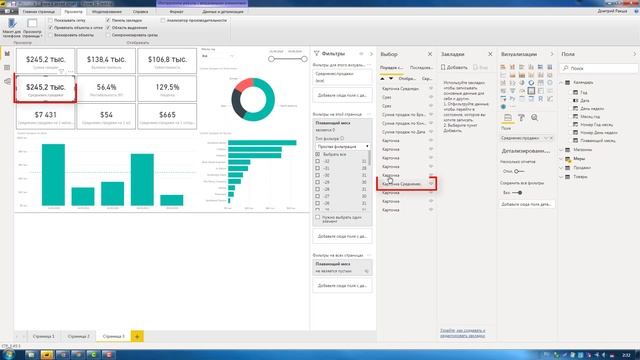The height and width of the screenshot is (360, 640).
Task: Open the Data view in left sidebar
Action: coord(7,68)
